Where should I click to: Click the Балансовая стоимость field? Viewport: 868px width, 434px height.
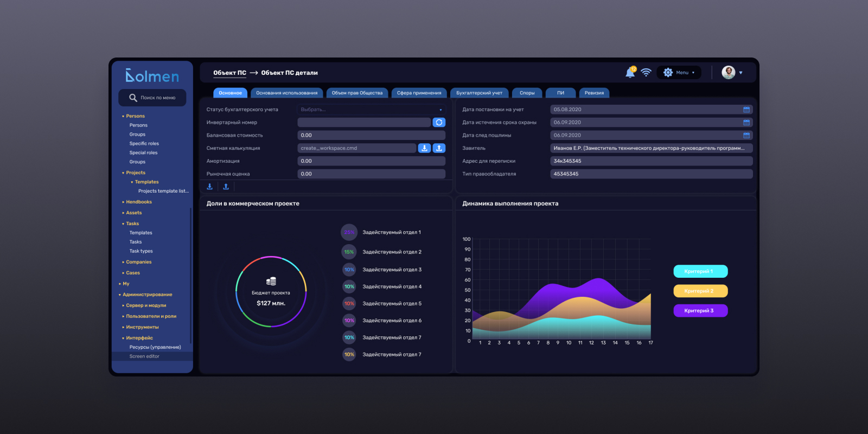372,135
